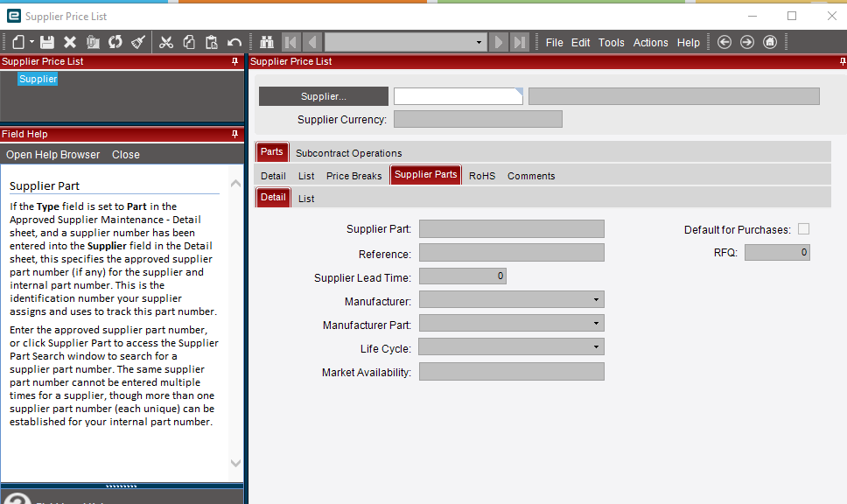Click the New record icon
This screenshot has width=847, height=504.
pyautogui.click(x=18, y=42)
